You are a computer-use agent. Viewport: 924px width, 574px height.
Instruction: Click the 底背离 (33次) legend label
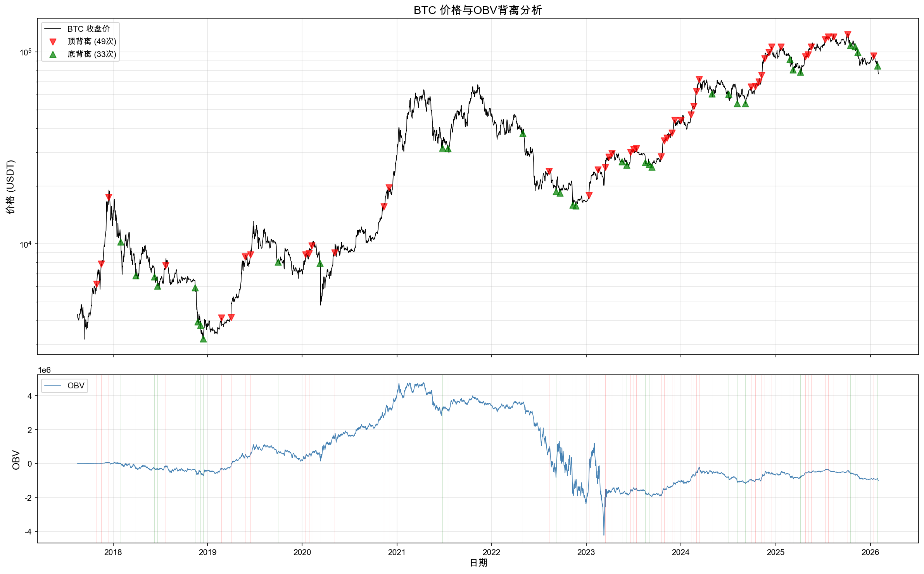[92, 54]
